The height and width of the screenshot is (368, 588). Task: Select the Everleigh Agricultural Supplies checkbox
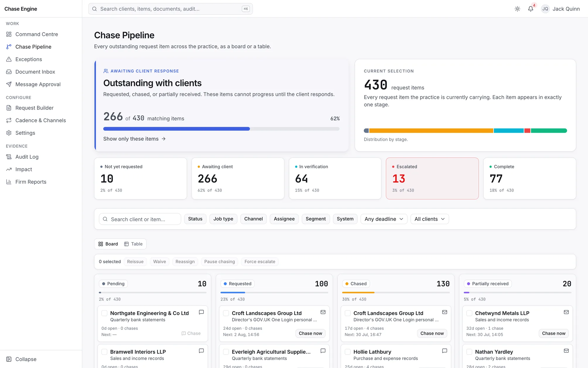tap(226, 352)
